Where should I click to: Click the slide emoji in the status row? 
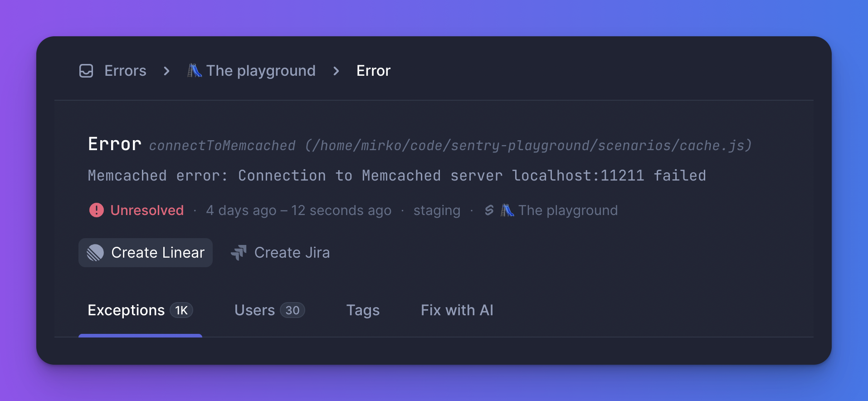(507, 210)
